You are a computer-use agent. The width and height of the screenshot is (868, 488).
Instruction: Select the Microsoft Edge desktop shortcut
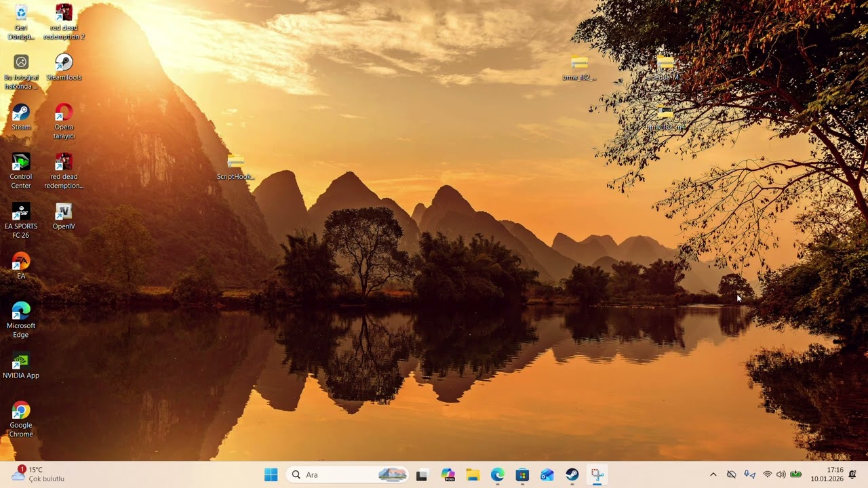point(21,320)
